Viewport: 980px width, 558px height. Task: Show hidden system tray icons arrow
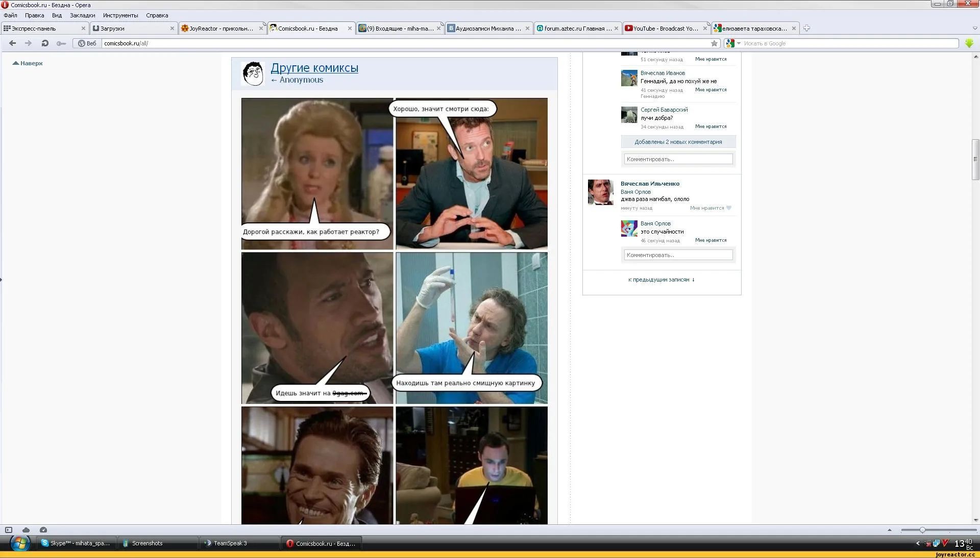tap(918, 543)
